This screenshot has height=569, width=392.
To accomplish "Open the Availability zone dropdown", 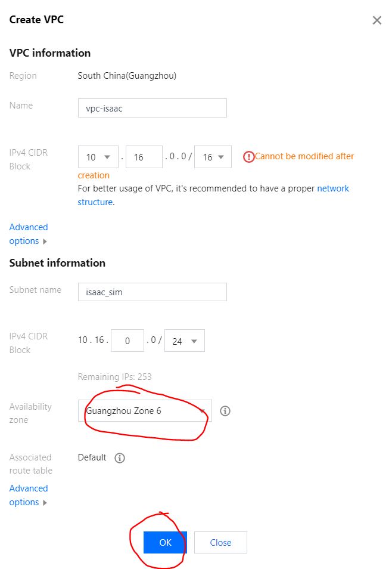I will click(x=144, y=411).
